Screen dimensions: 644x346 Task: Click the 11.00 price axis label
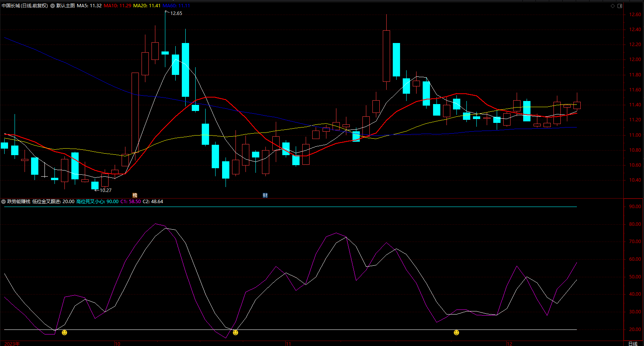click(635, 135)
